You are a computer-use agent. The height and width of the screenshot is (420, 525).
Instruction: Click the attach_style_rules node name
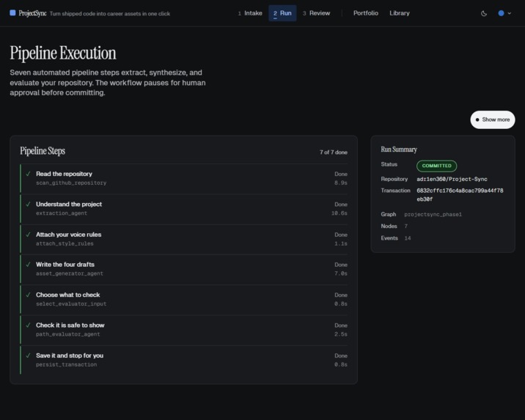click(65, 243)
